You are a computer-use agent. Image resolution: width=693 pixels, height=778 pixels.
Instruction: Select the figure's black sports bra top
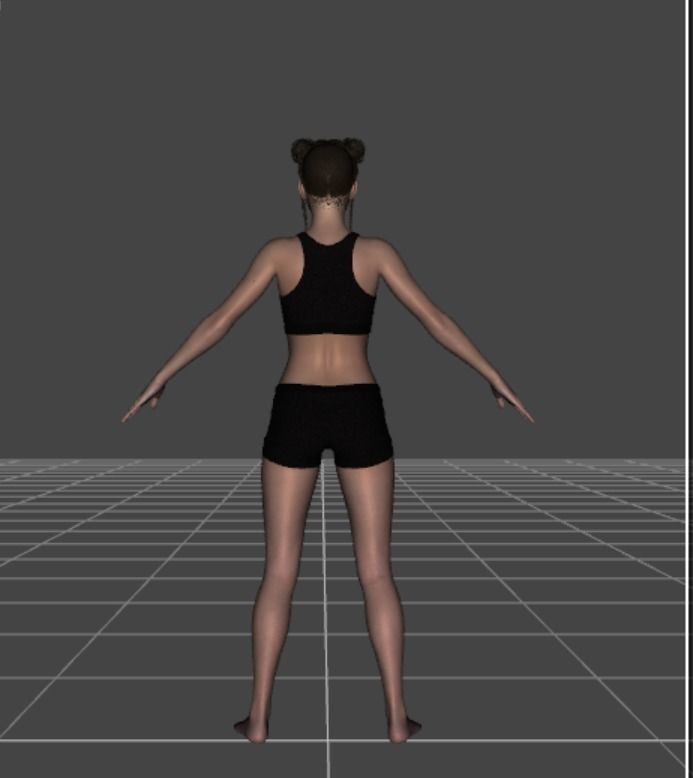tap(327, 285)
